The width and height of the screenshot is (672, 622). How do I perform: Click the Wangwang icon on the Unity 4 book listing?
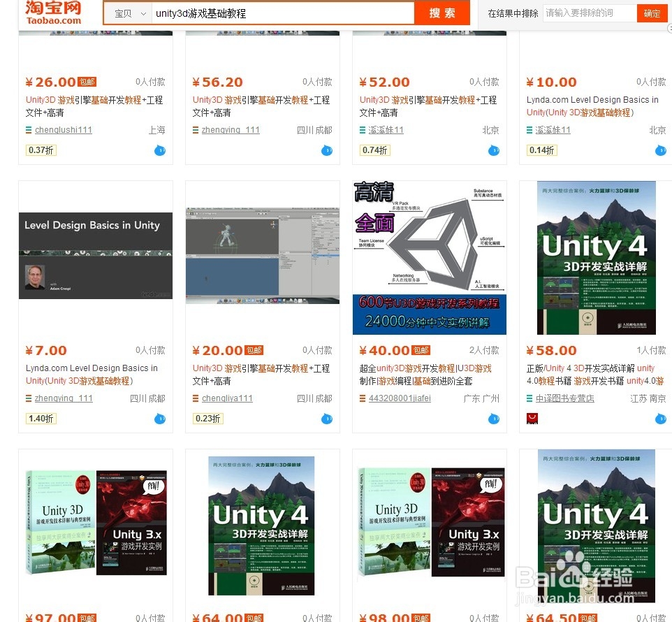coord(659,418)
